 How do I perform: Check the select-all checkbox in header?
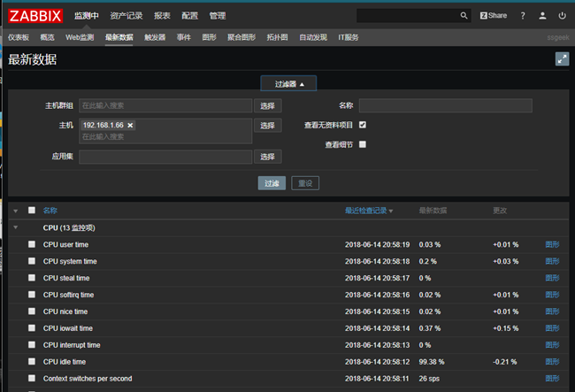pos(32,210)
